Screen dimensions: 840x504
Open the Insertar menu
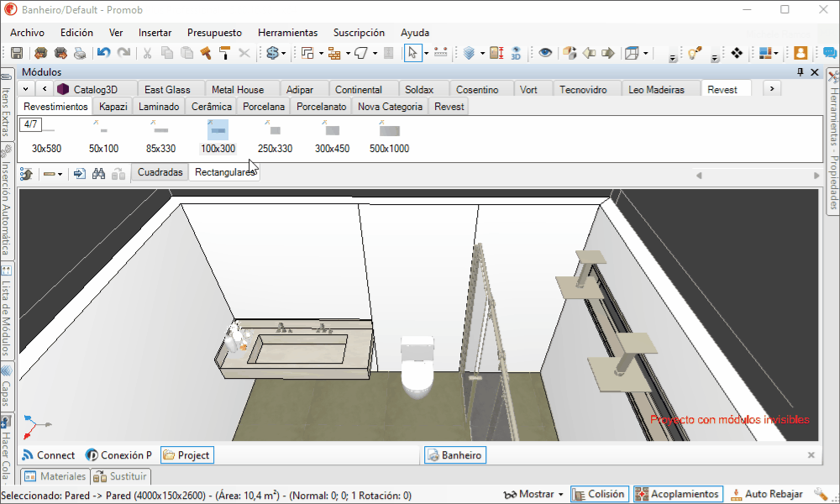click(155, 33)
